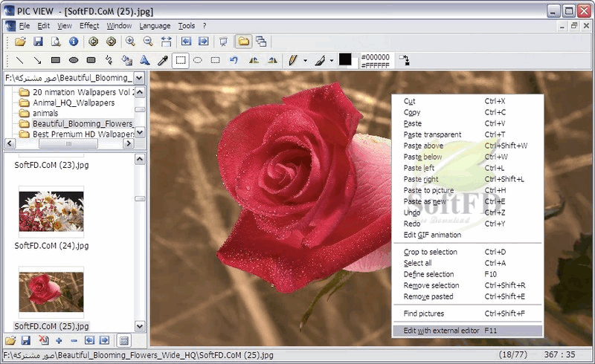Image resolution: width=595 pixels, height=364 pixels.
Task: Open the Tools menu
Action: (187, 26)
